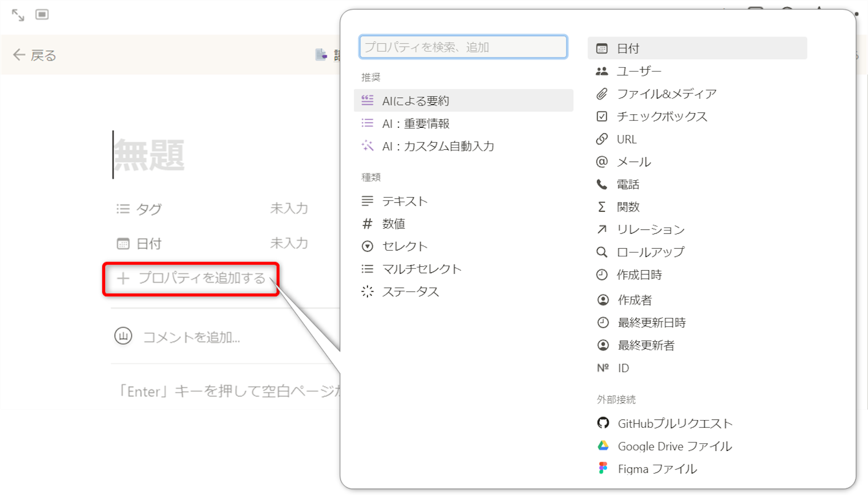
Task: Click the back arrow labeled 戻る
Action: click(x=35, y=55)
